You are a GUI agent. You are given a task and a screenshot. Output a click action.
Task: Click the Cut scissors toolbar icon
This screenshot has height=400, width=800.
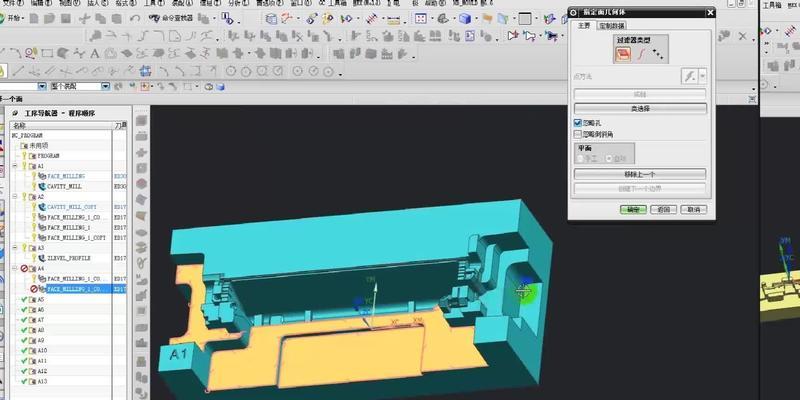(x=85, y=19)
